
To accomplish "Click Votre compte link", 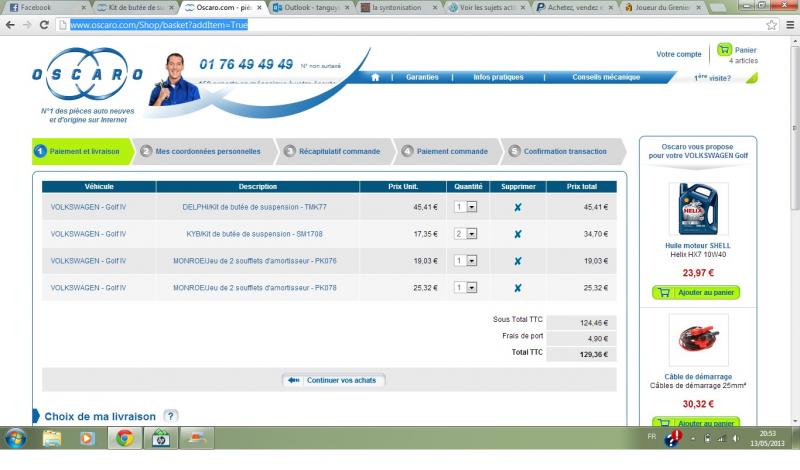I will click(x=679, y=54).
